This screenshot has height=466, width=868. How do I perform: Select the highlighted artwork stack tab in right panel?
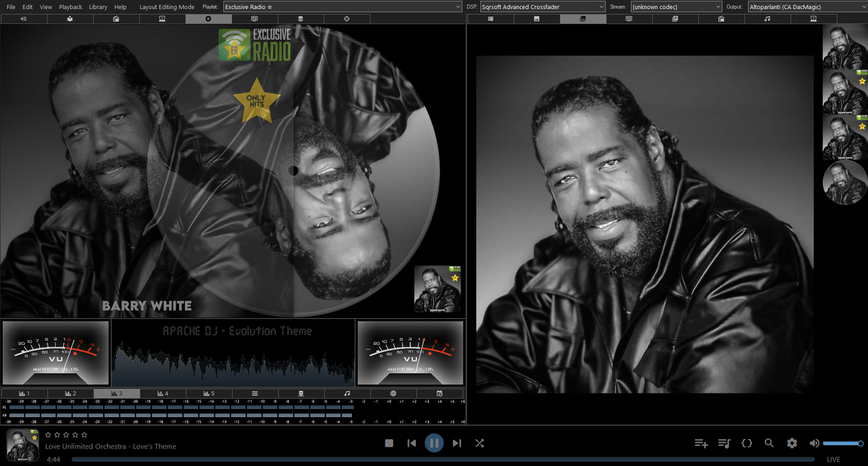[583, 19]
